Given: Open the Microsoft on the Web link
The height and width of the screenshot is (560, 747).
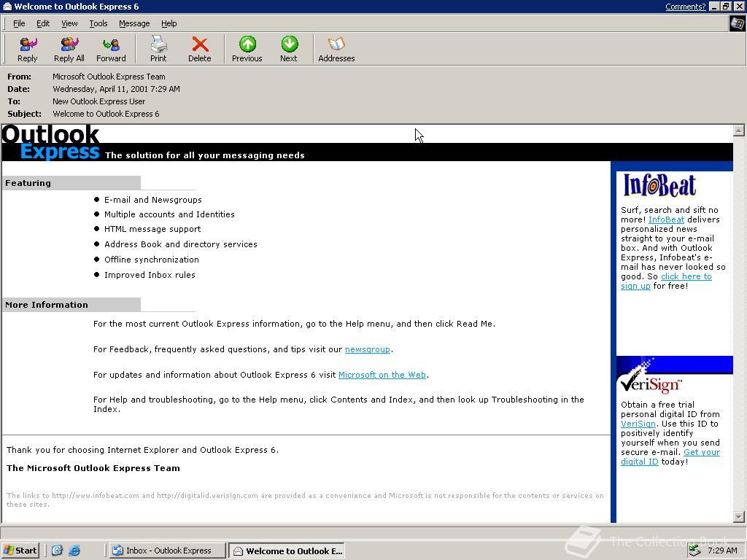Looking at the screenshot, I should click(x=382, y=375).
